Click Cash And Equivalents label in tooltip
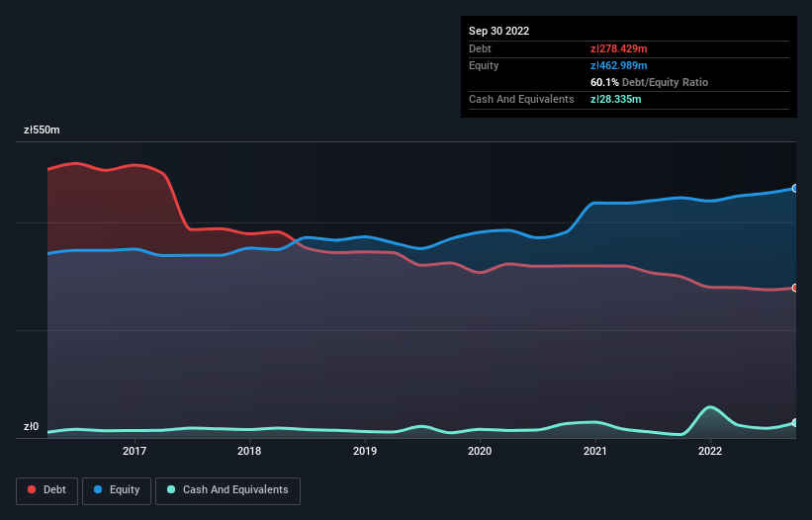 tap(521, 99)
